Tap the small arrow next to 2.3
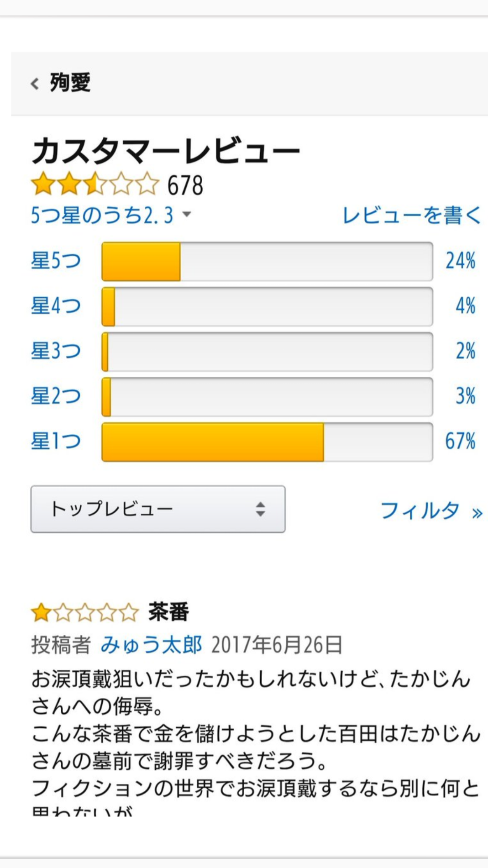This screenshot has width=488, height=868. coord(187,214)
